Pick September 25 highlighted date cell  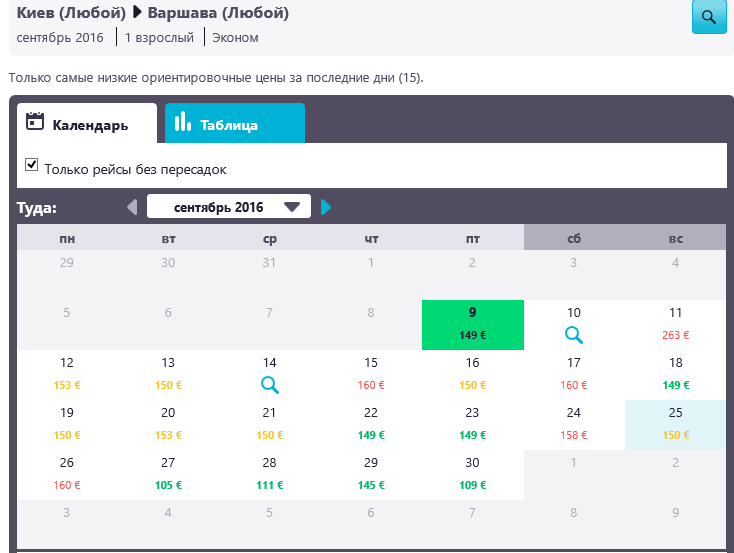(675, 424)
